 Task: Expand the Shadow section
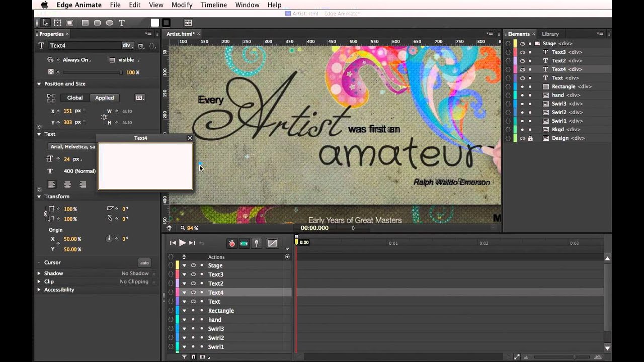pyautogui.click(x=39, y=274)
